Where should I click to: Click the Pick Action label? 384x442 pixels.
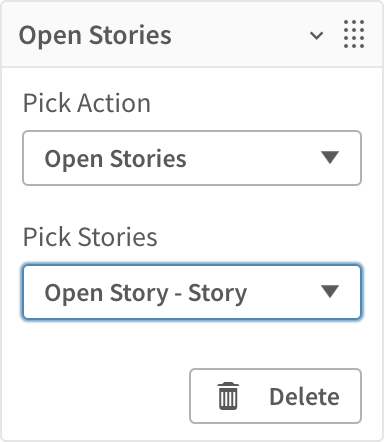pos(87,103)
